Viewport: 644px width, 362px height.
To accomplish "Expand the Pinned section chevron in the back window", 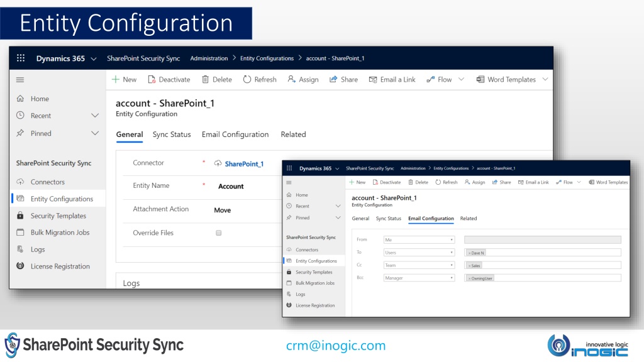I will point(95,133).
